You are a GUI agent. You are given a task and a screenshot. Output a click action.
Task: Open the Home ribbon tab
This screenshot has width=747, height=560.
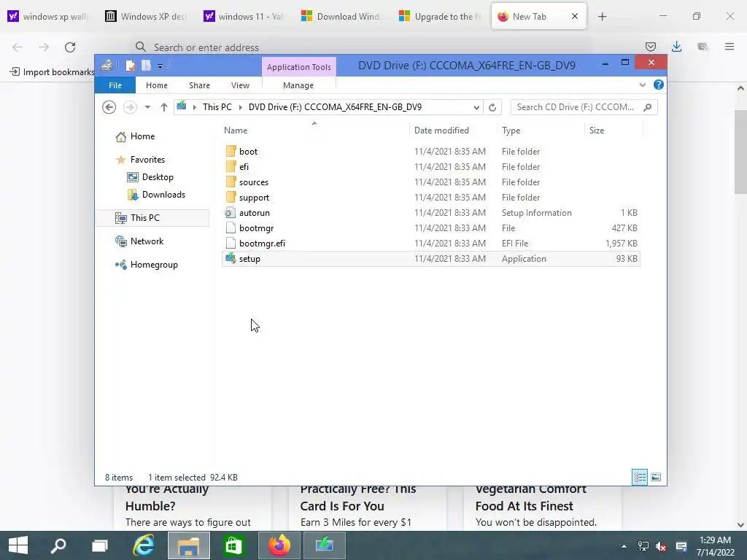pos(157,85)
